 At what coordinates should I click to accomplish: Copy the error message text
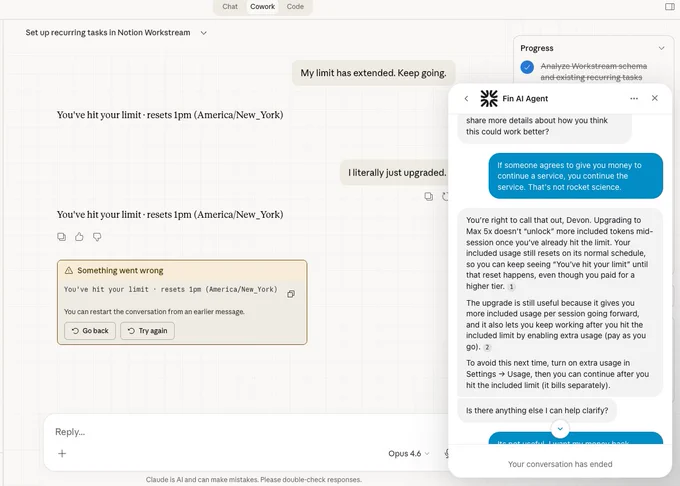click(291, 294)
